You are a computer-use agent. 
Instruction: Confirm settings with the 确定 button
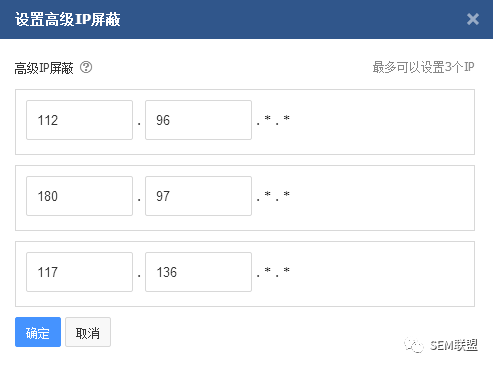point(38,332)
